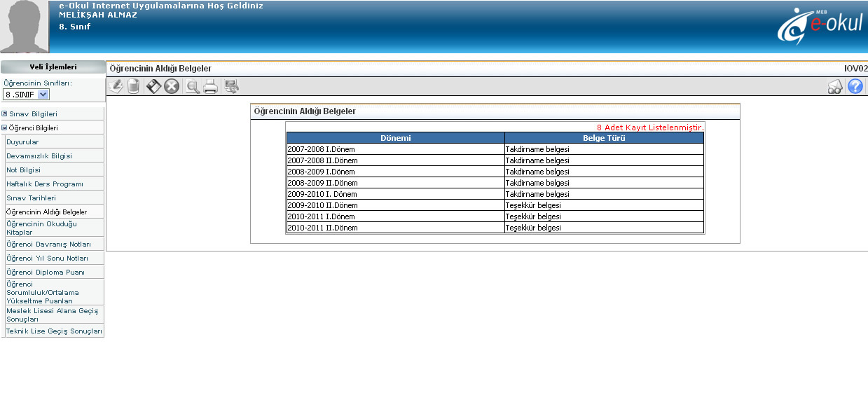
Task: Open the 8 .SINIF class dropdown
Action: click(26, 94)
